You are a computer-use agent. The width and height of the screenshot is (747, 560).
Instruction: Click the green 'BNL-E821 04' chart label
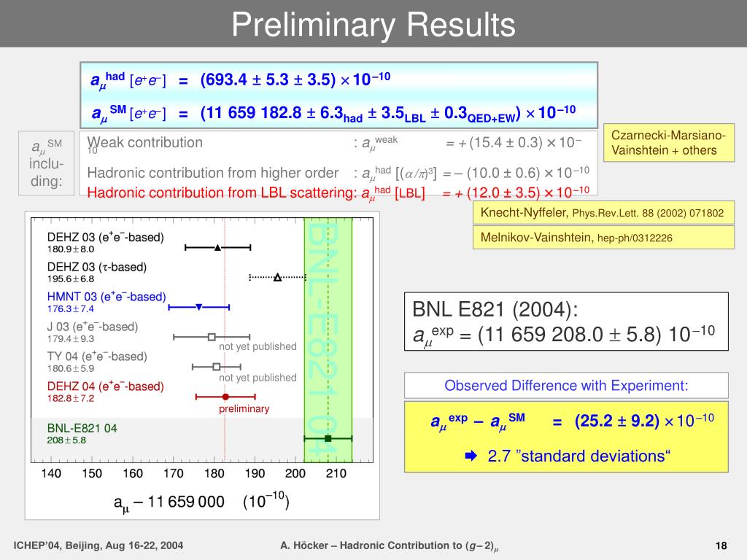(82, 428)
